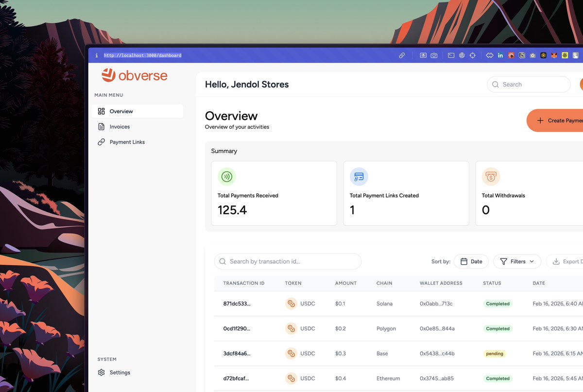Screen dimensions: 583x392
Task: Open the extensions puzzle-piece icon
Action: click(x=490, y=56)
